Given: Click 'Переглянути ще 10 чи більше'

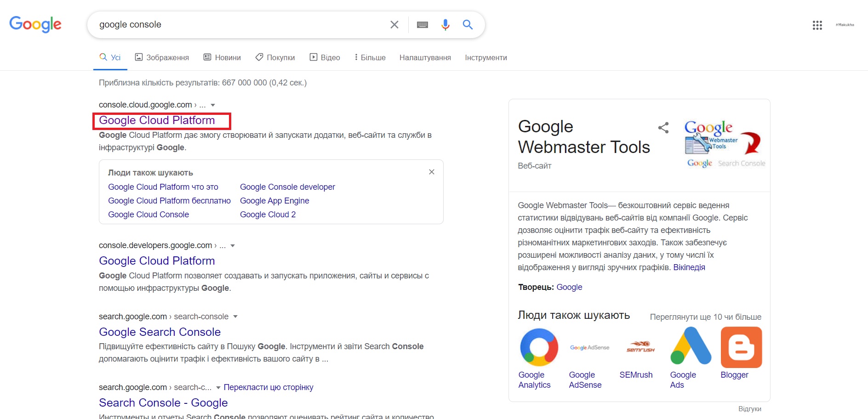Looking at the screenshot, I should click(x=706, y=317).
